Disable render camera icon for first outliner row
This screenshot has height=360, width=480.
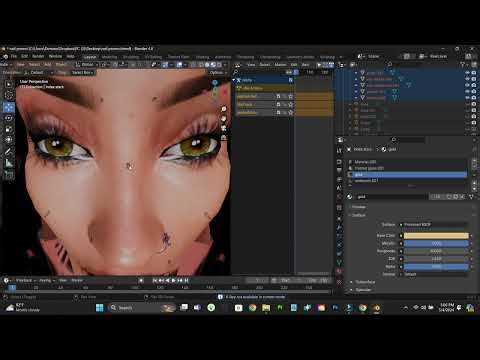coord(474,72)
